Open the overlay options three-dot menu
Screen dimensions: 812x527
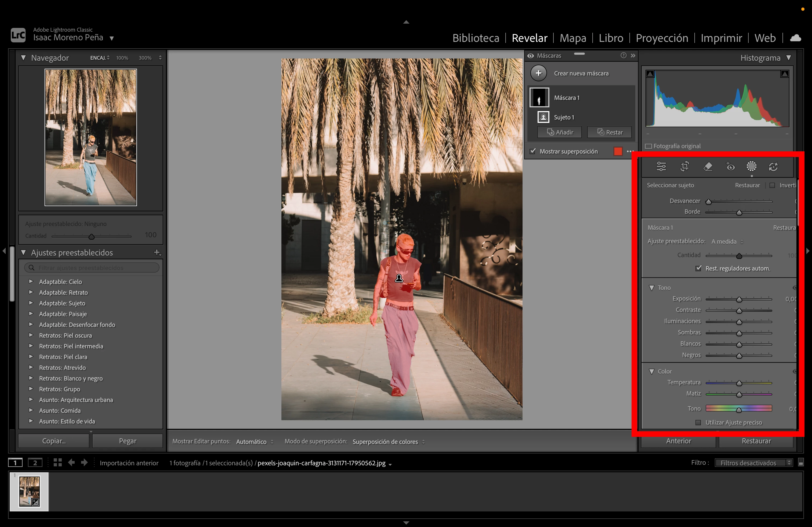tap(630, 151)
